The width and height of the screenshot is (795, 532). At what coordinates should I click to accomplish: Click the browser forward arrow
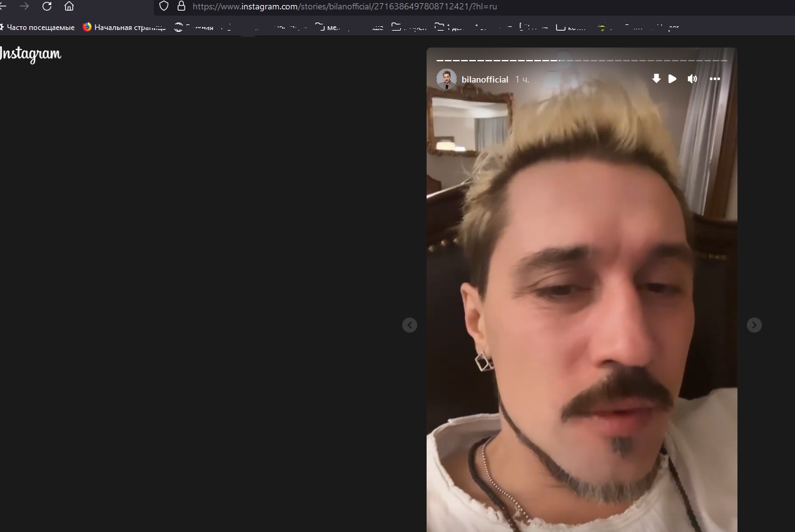[24, 6]
